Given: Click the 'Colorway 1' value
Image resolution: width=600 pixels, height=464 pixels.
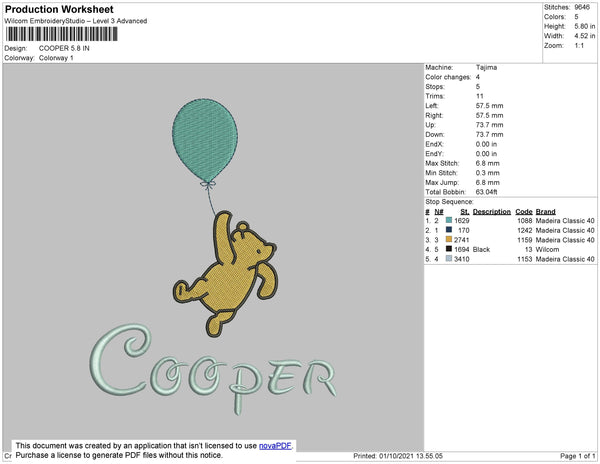Looking at the screenshot, I should coord(56,58).
